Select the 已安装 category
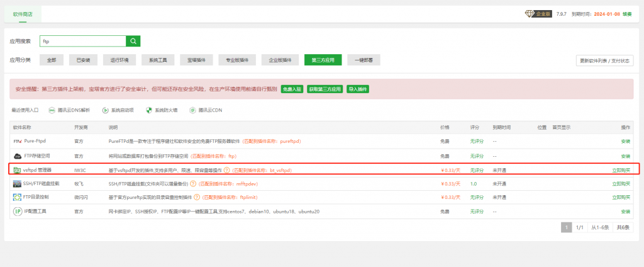644x267 pixels. tap(84, 60)
